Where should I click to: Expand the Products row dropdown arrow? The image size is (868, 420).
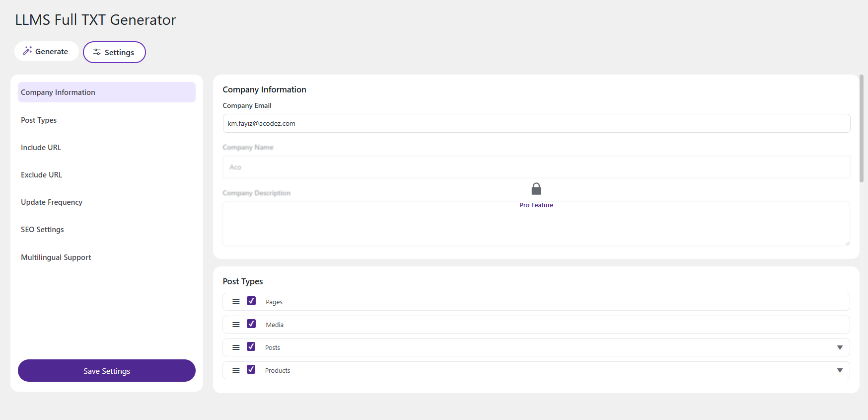point(840,370)
